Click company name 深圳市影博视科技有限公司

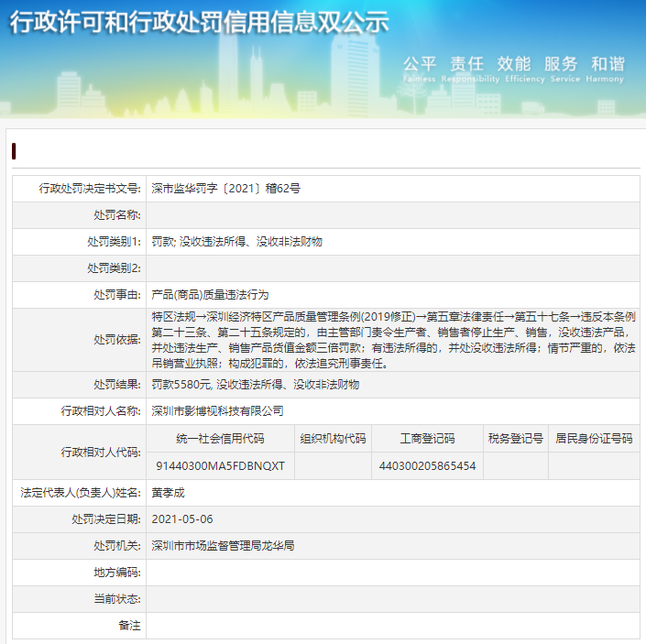[x=217, y=411]
